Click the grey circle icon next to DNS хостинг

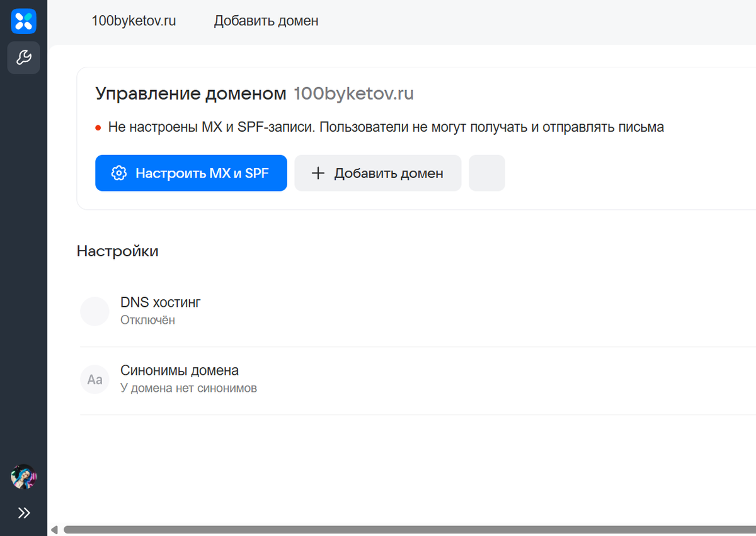94,311
